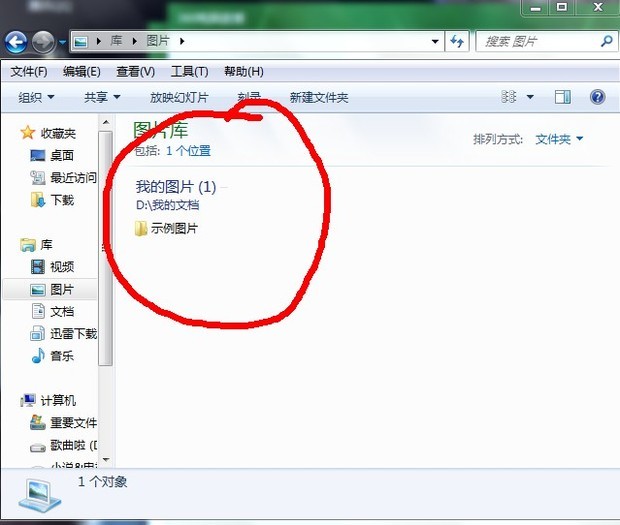Click the details pane library thumbnail
The image size is (620, 525).
[x=40, y=496]
